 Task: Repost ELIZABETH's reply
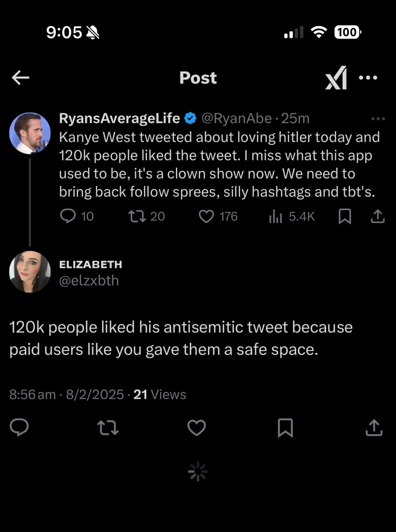click(108, 428)
